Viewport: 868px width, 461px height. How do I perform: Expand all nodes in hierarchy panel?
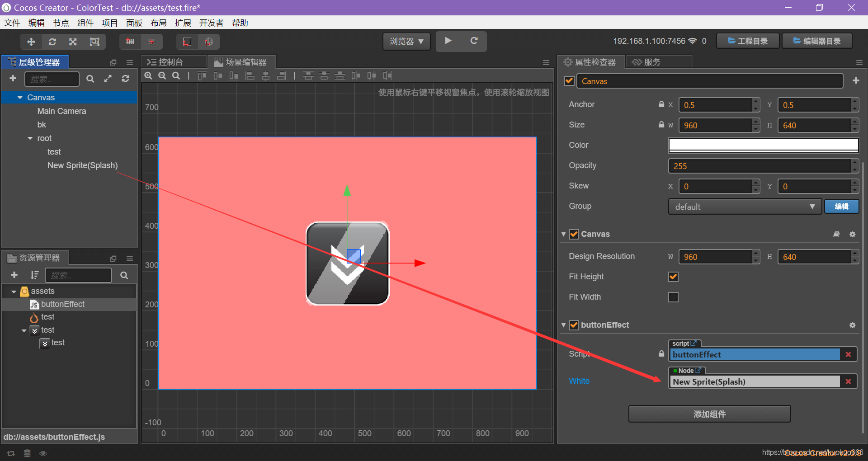[x=108, y=79]
